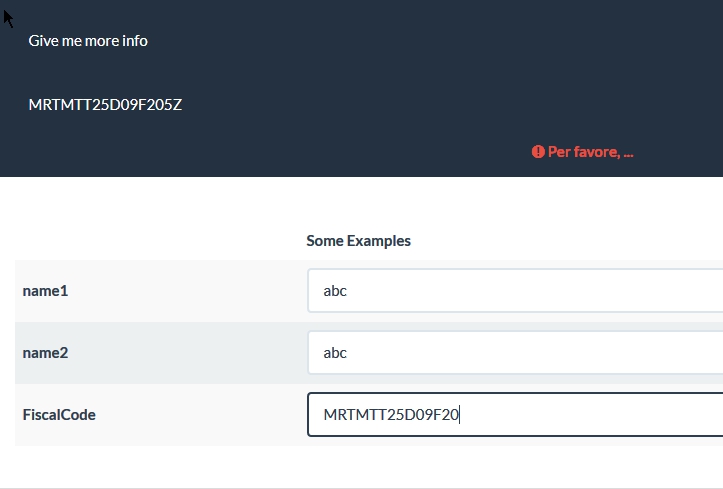Click the name2 row label
723x489 pixels.
[x=45, y=353]
